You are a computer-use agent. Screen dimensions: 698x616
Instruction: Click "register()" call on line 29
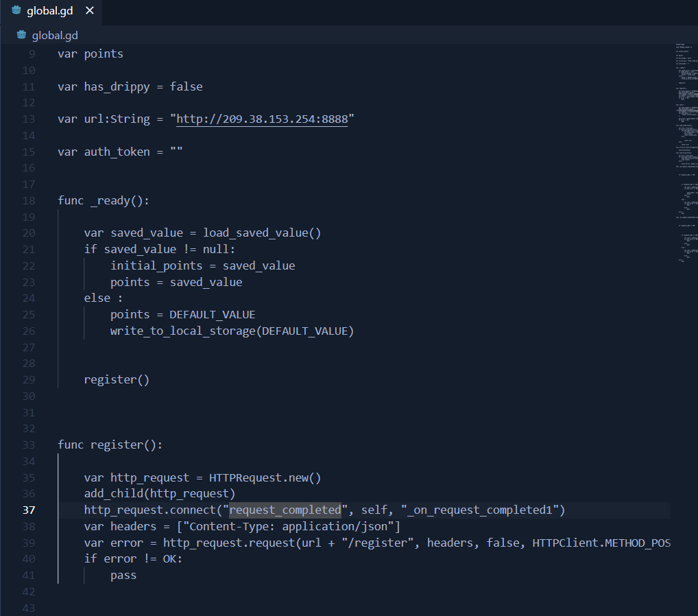coord(117,380)
